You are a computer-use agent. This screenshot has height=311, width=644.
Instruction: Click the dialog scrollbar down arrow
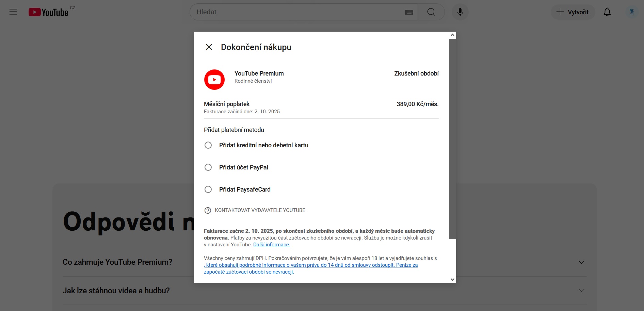point(452,279)
